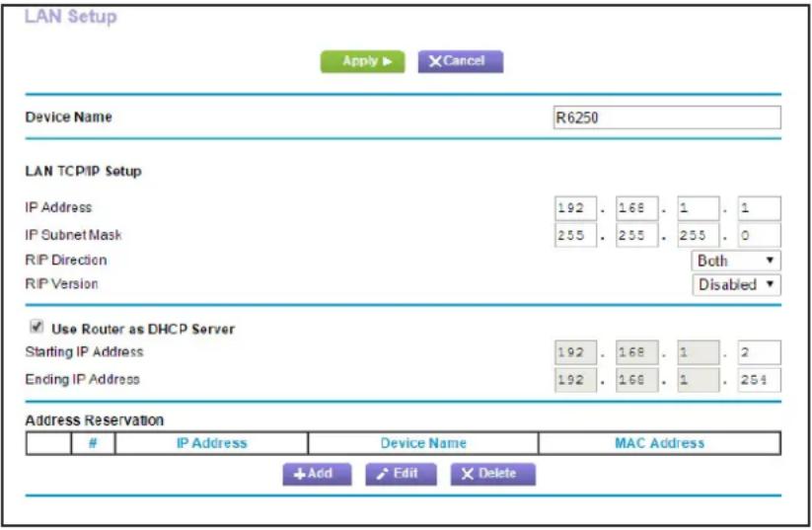The height and width of the screenshot is (530, 812).
Task: Click the RIP Direction label
Action: (66, 261)
